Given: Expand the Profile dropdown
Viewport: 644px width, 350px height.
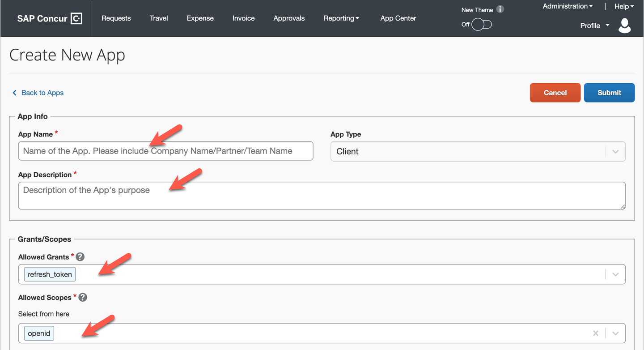Looking at the screenshot, I should click(595, 26).
